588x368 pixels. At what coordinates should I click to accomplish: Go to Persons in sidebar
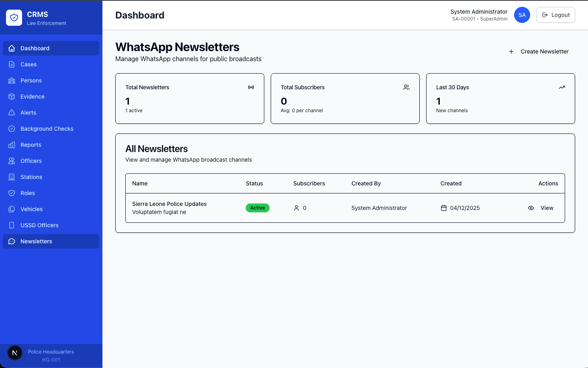click(51, 80)
